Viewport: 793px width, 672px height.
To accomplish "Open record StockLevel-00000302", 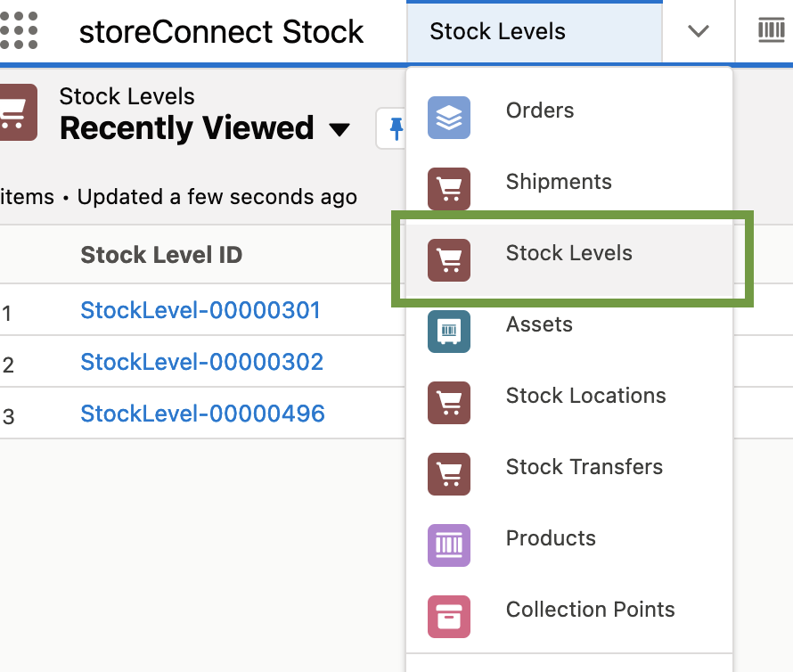I will 201,362.
